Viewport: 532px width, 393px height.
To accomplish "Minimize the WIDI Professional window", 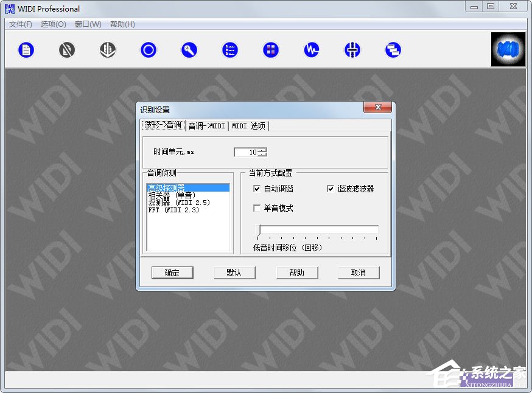I will click(x=474, y=7).
